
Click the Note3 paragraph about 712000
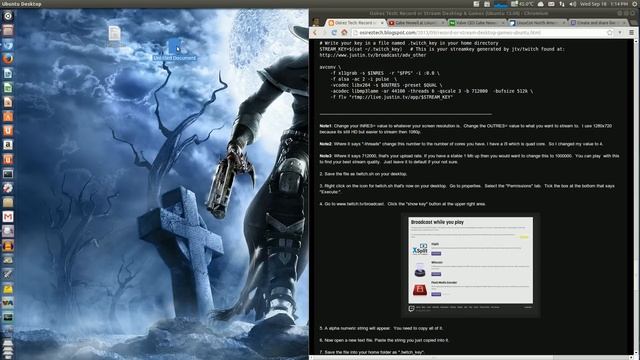(469, 159)
